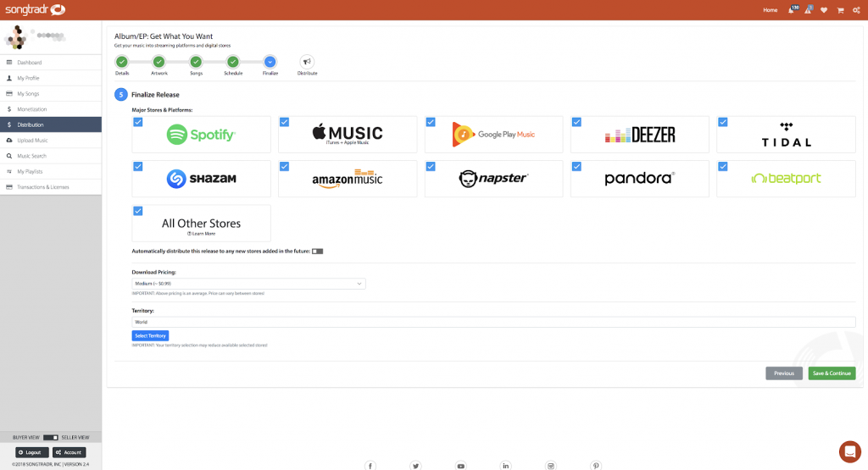
Task: Open Upload Music in the sidebar
Action: [x=51, y=140]
